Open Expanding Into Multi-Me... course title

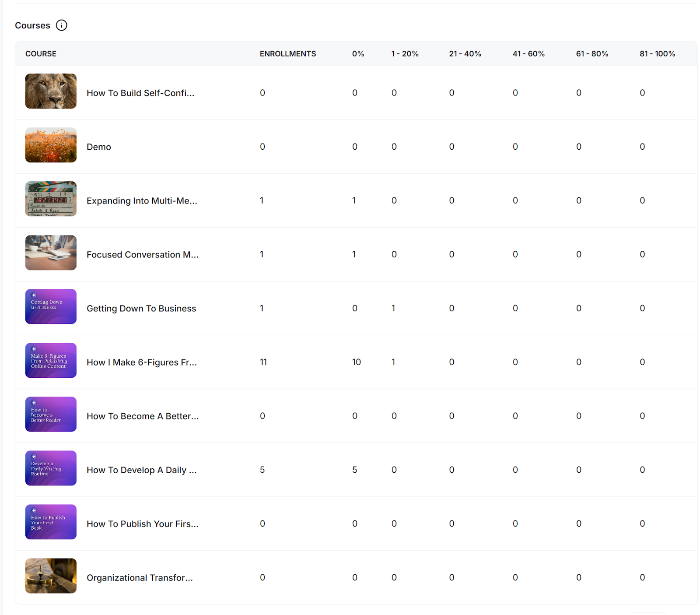142,201
